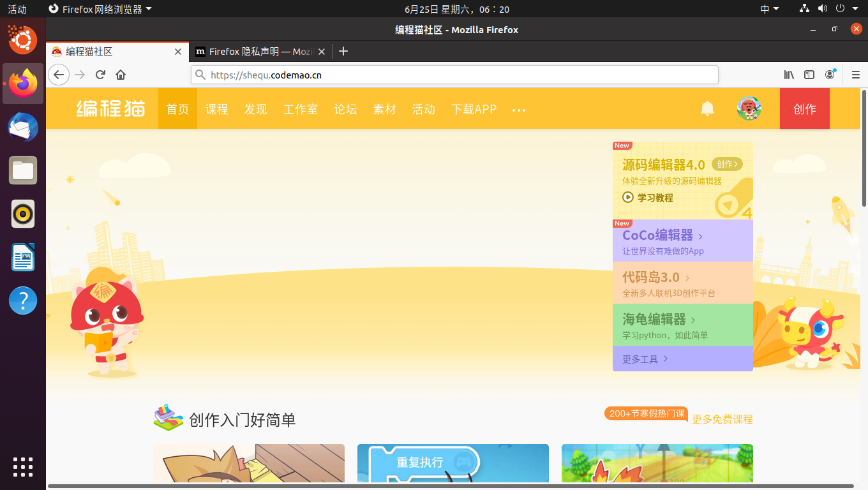Open the clock showing 6月25日 星期六
Screen dimensions: 868x490
click(457, 9)
